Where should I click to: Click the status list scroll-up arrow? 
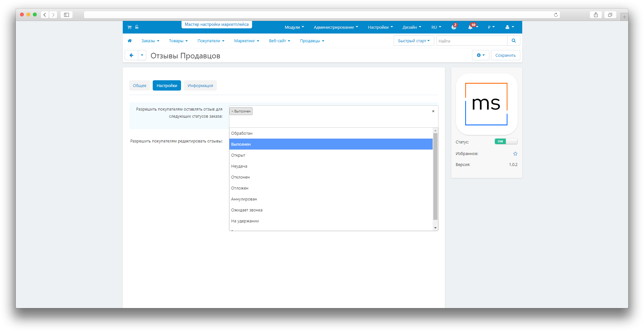click(435, 131)
